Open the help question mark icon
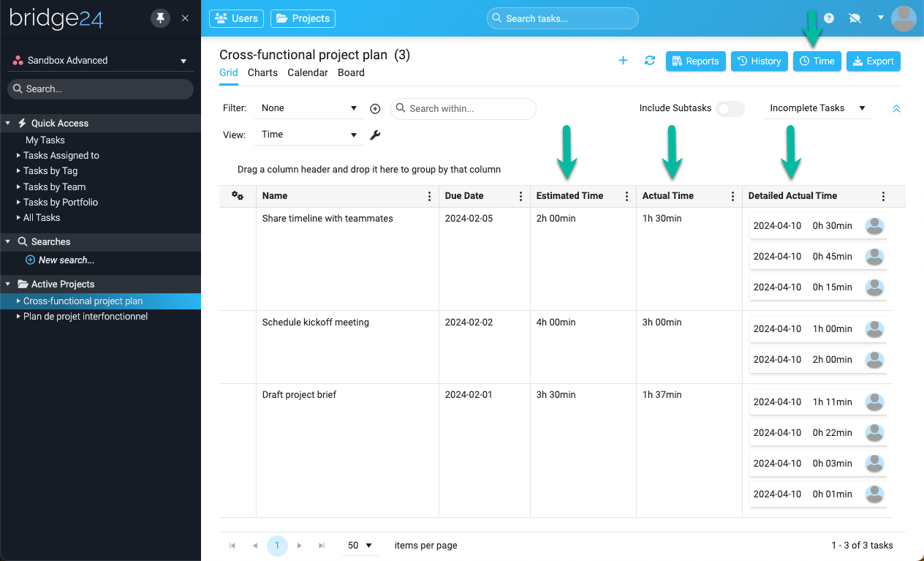Screen dimensions: 924x561 829,18
